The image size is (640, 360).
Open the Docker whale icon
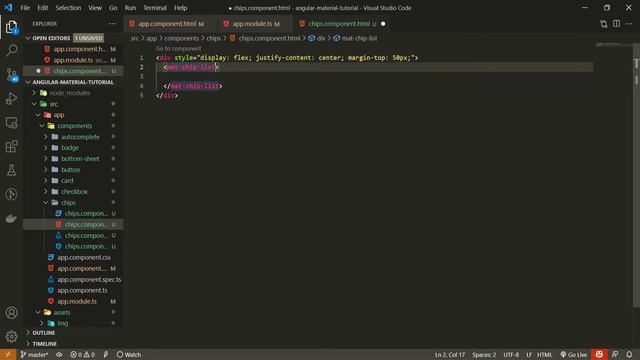click(x=11, y=218)
